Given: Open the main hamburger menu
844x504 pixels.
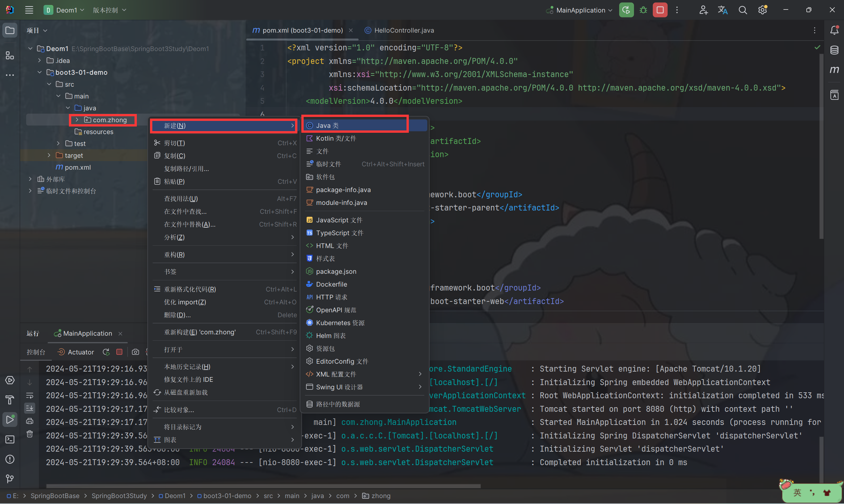Looking at the screenshot, I should 29,10.
